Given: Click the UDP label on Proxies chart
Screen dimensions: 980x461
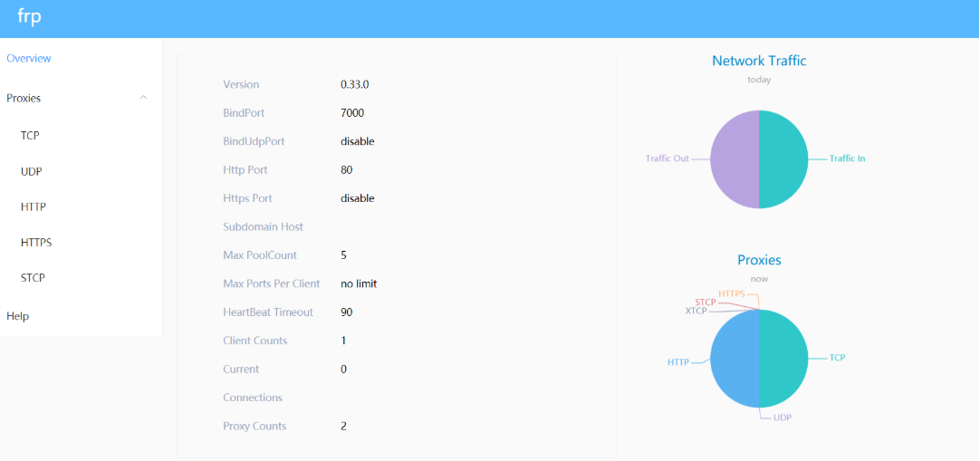Looking at the screenshot, I should pyautogui.click(x=782, y=418).
